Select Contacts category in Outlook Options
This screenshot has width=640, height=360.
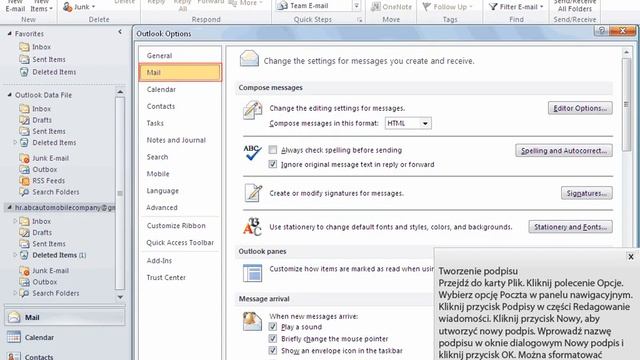(180, 106)
